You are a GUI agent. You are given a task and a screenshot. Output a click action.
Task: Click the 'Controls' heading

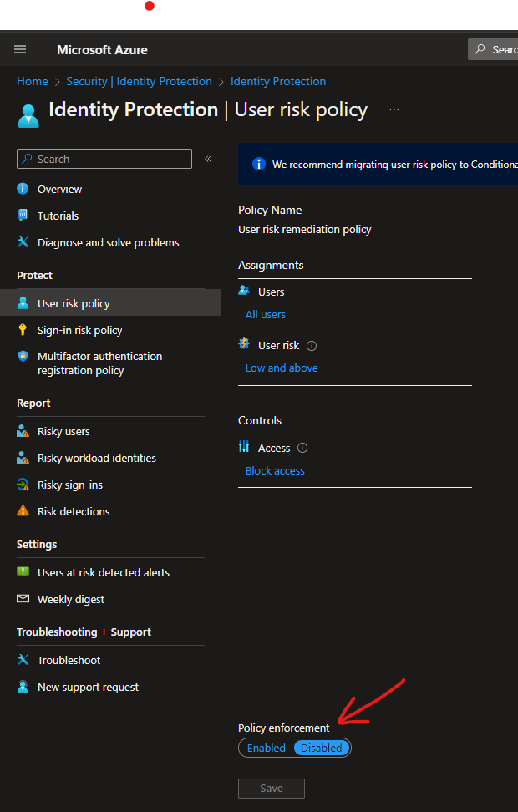point(260,420)
